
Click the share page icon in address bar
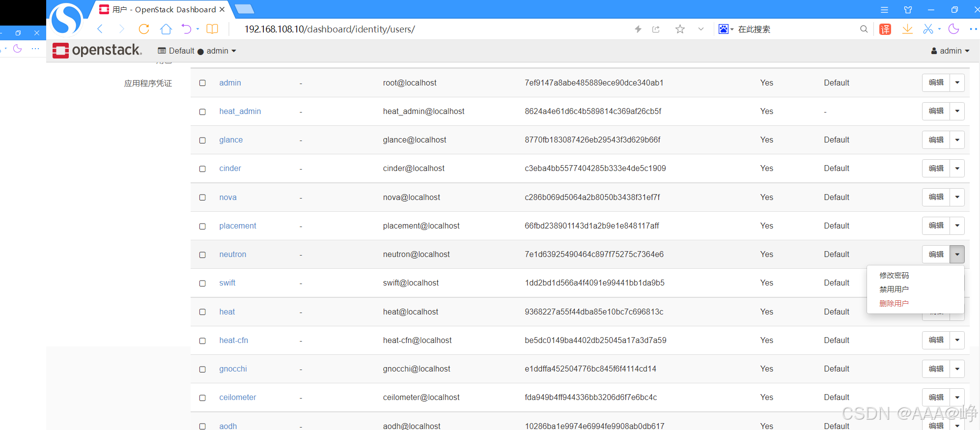tap(656, 29)
